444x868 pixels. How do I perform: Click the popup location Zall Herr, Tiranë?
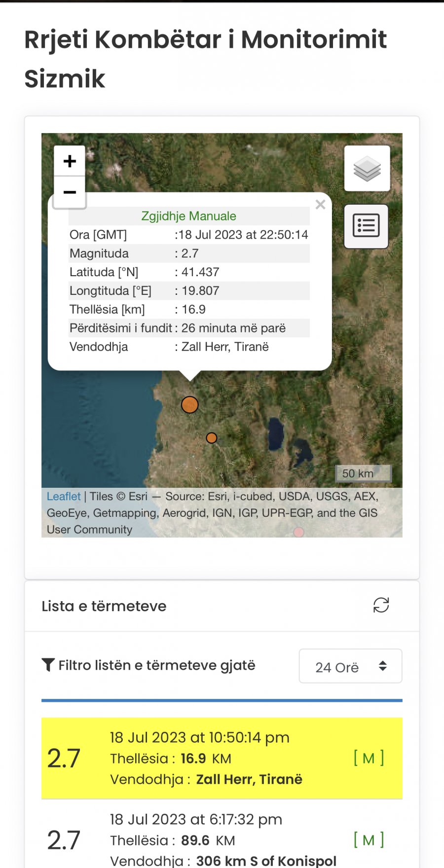coord(225,347)
